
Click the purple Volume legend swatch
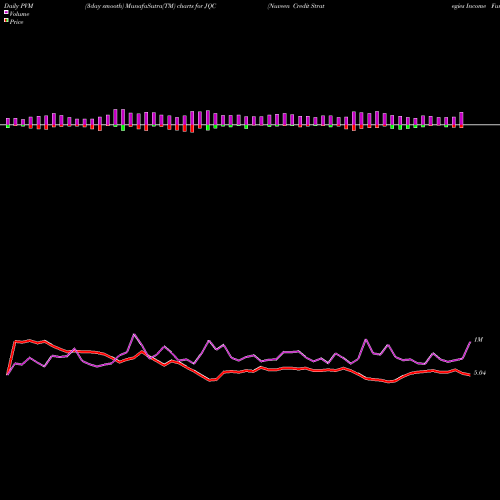pos(6,12)
